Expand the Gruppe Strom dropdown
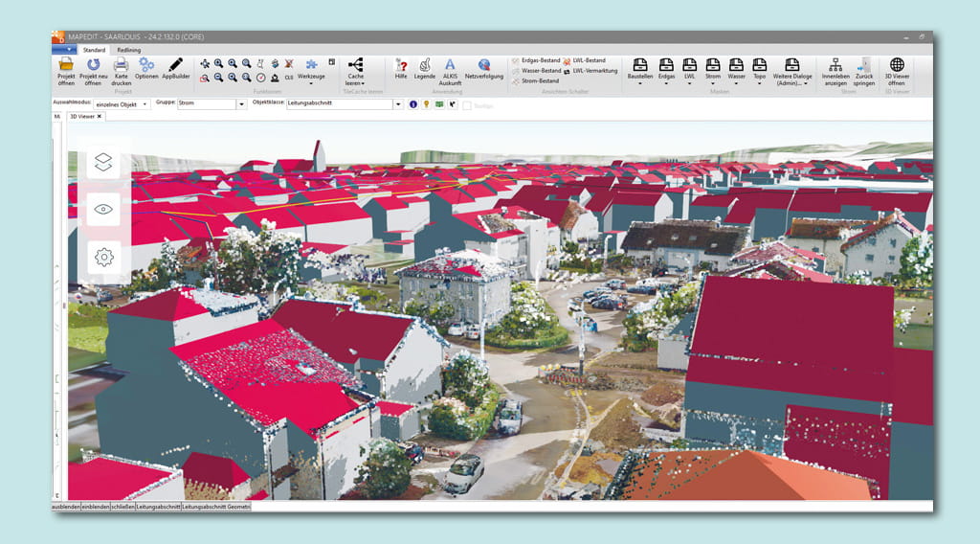Image resolution: width=980 pixels, height=544 pixels. [241, 104]
